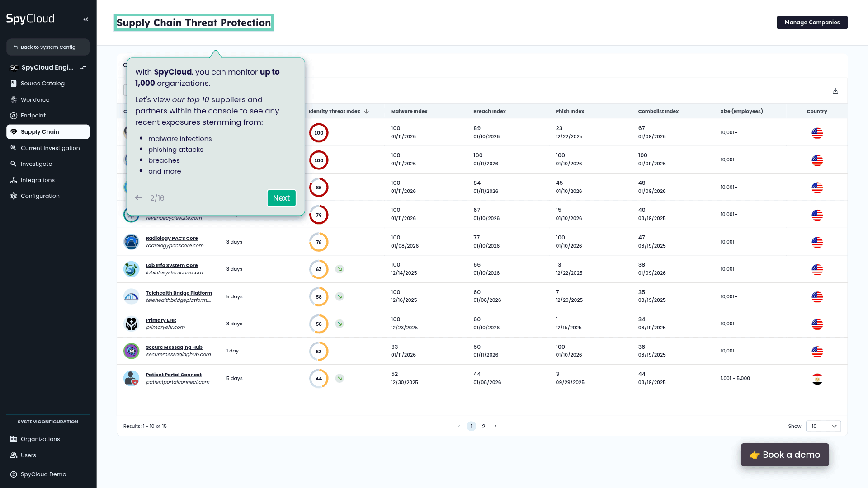Open the Show rows-per-page dropdown

click(x=823, y=426)
